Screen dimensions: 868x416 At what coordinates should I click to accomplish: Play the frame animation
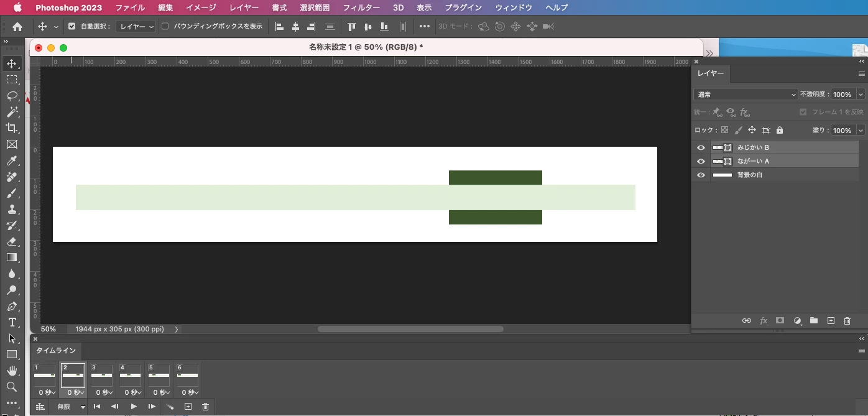coord(133,407)
